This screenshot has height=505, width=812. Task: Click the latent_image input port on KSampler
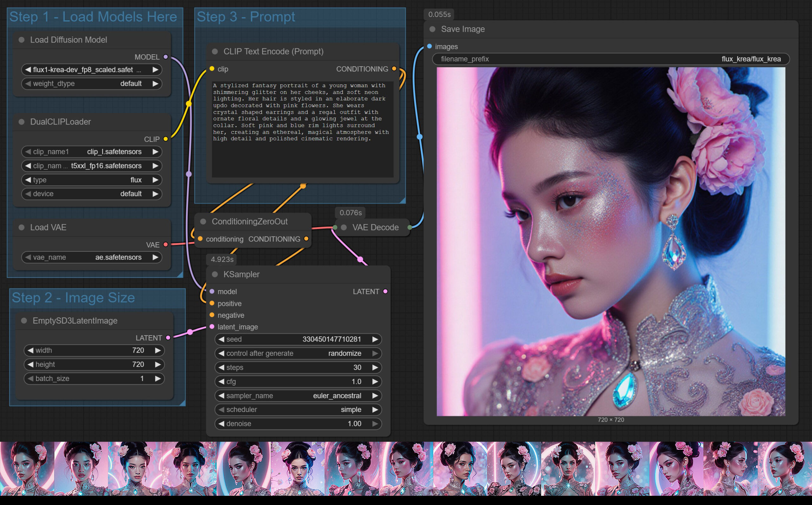click(x=212, y=327)
